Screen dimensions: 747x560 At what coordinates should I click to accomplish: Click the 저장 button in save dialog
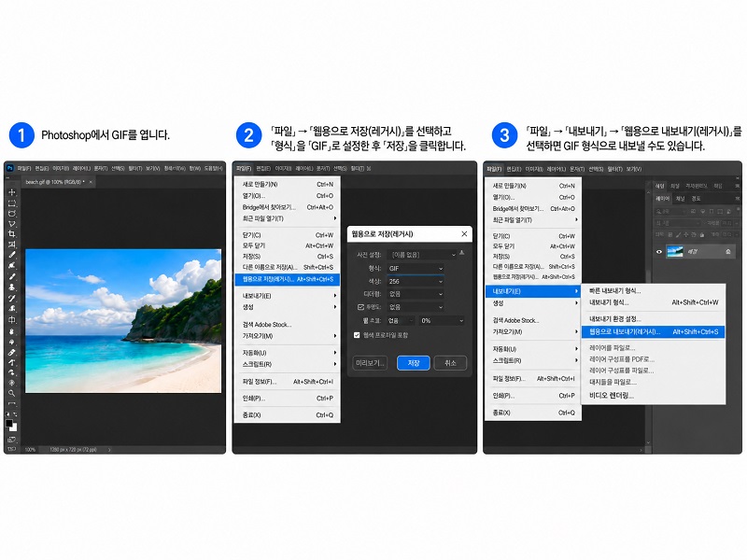pyautogui.click(x=413, y=363)
